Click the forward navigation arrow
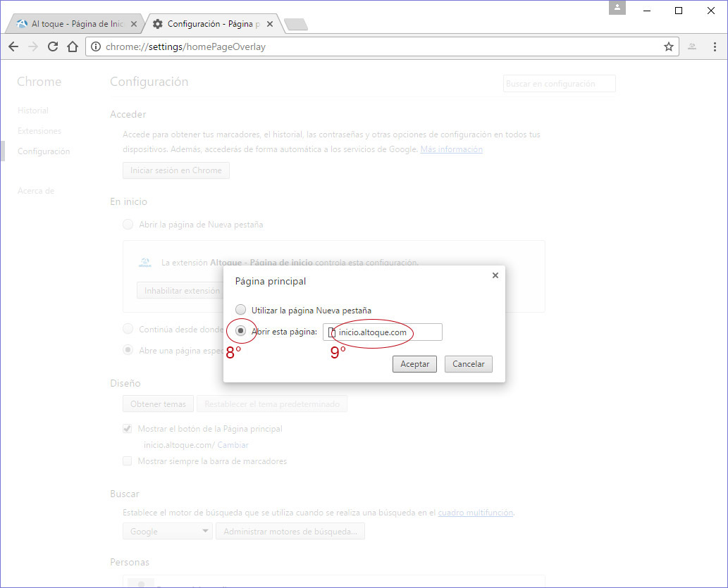Screen dimensions: 728x588 pyautogui.click(x=33, y=46)
